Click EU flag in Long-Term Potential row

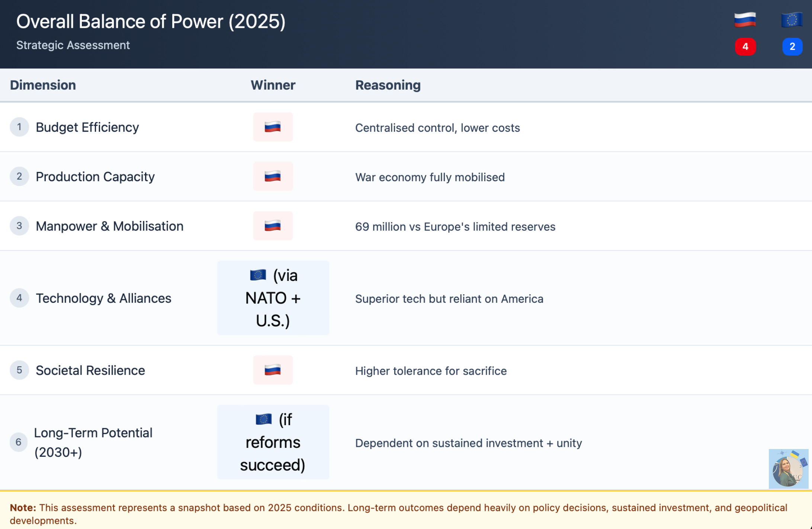(263, 419)
